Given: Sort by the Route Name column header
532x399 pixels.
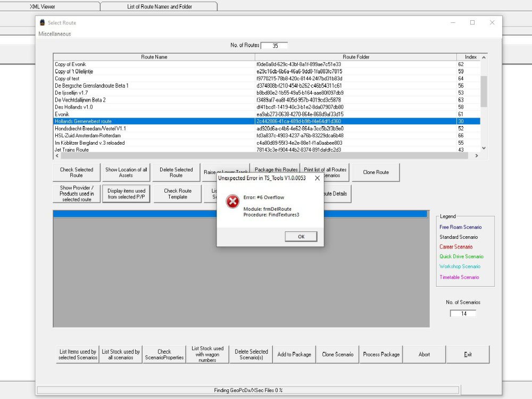Looking at the screenshot, I should tap(154, 57).
